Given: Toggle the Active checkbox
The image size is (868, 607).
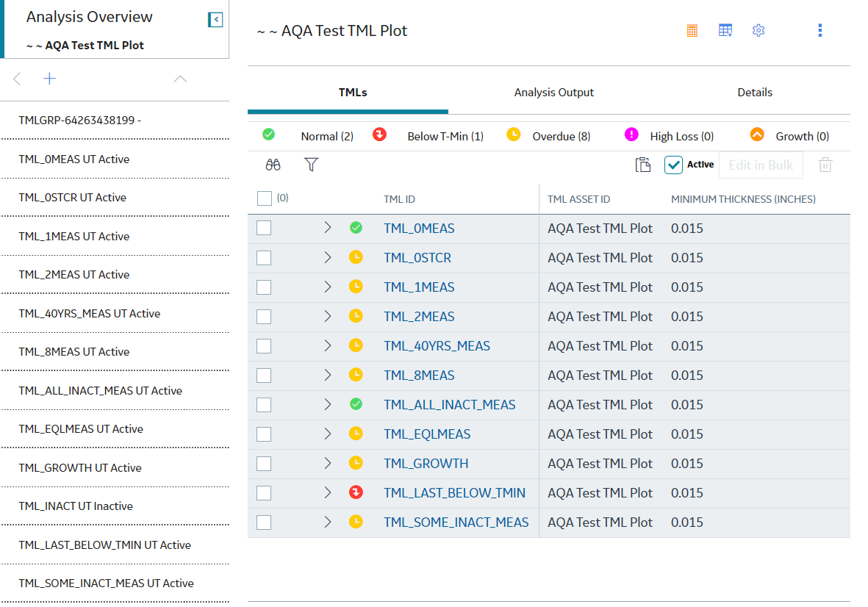Looking at the screenshot, I should [673, 165].
